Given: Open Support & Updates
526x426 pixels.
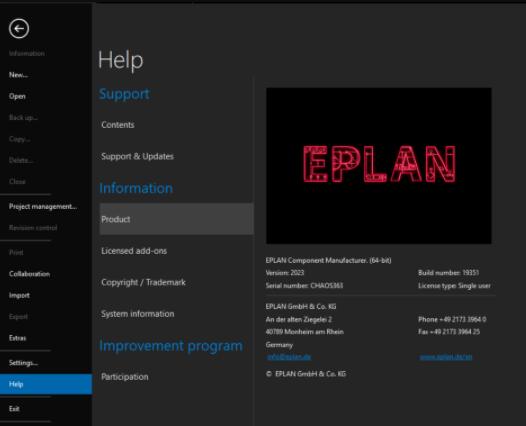Looking at the screenshot, I should tap(138, 156).
